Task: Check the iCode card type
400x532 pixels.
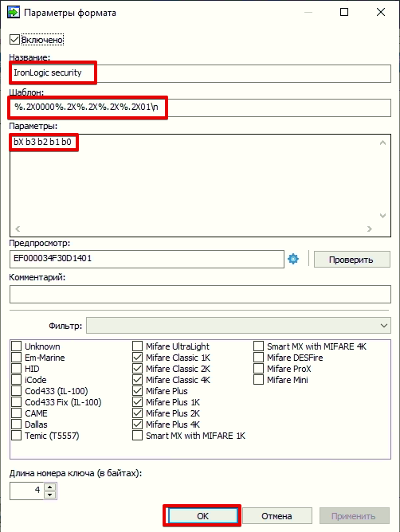Action: tap(16, 380)
